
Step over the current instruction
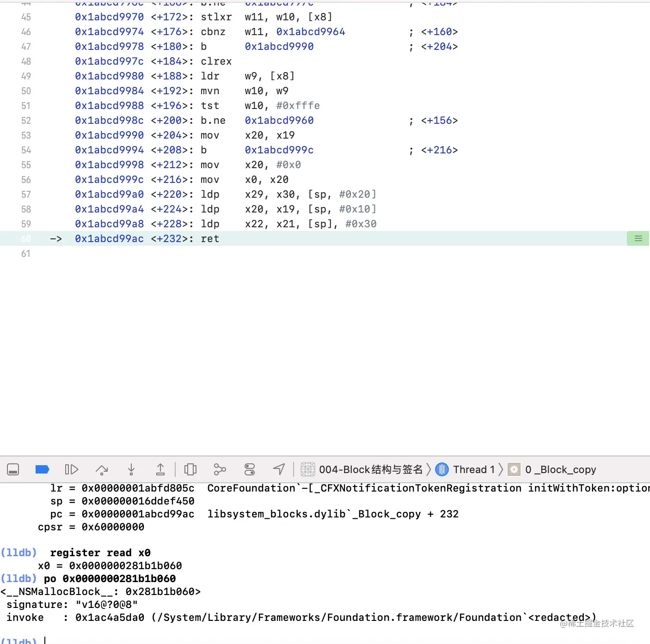point(102,469)
